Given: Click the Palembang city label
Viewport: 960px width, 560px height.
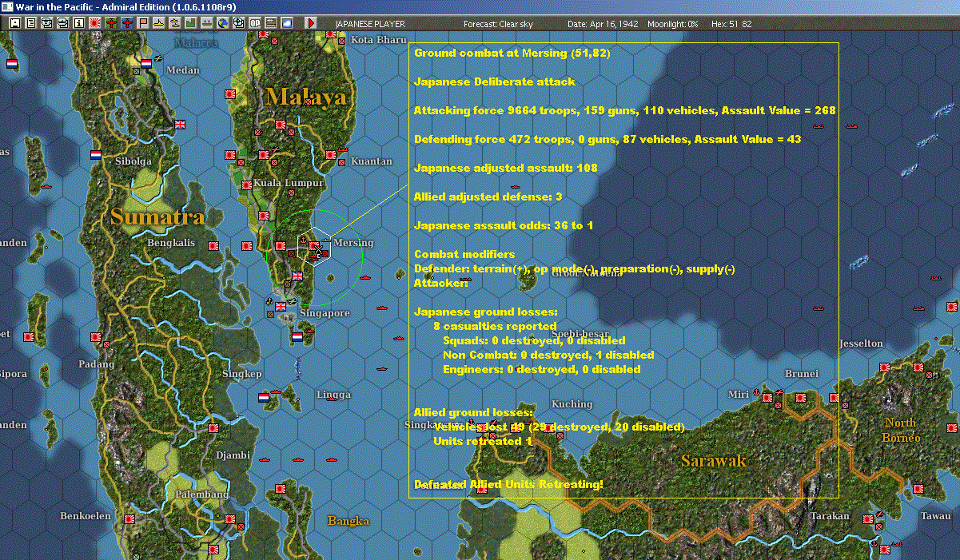Looking at the screenshot, I should tap(201, 494).
